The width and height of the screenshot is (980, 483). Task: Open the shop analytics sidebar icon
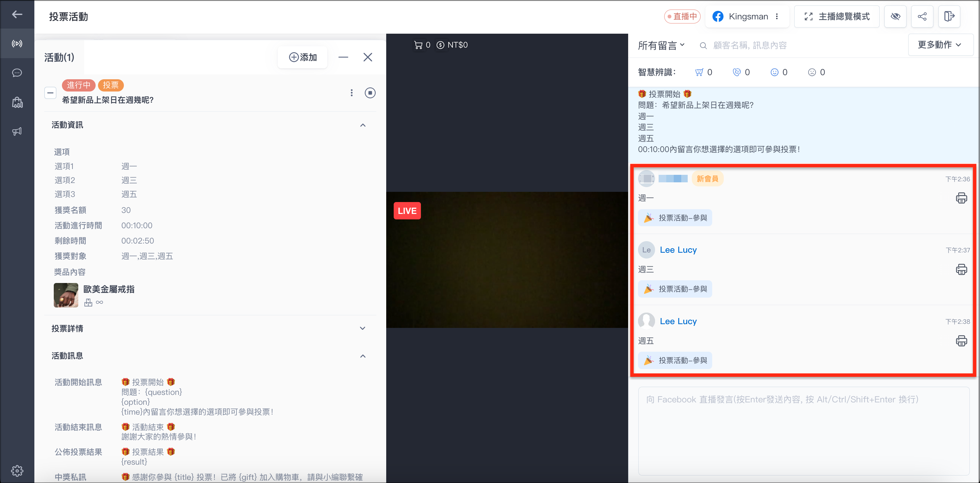click(x=17, y=102)
